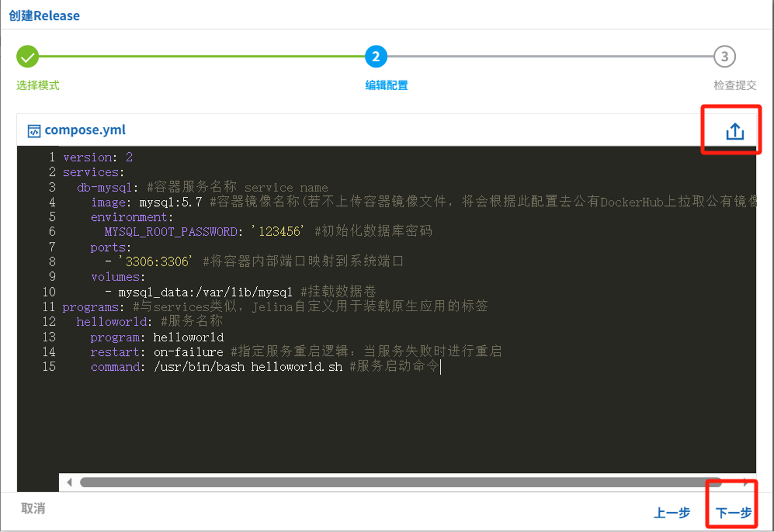Select the 检查提交 step label
The width and height of the screenshot is (774, 532).
point(735,86)
